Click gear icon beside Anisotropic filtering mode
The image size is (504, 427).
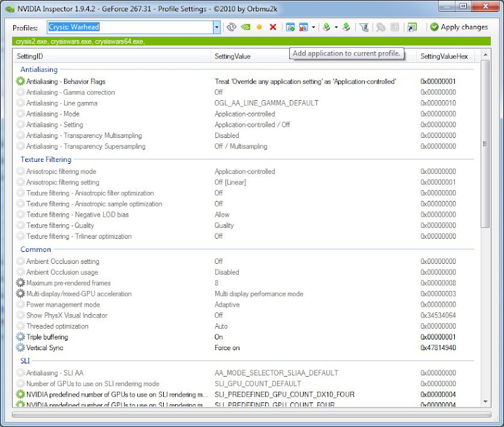20,171
